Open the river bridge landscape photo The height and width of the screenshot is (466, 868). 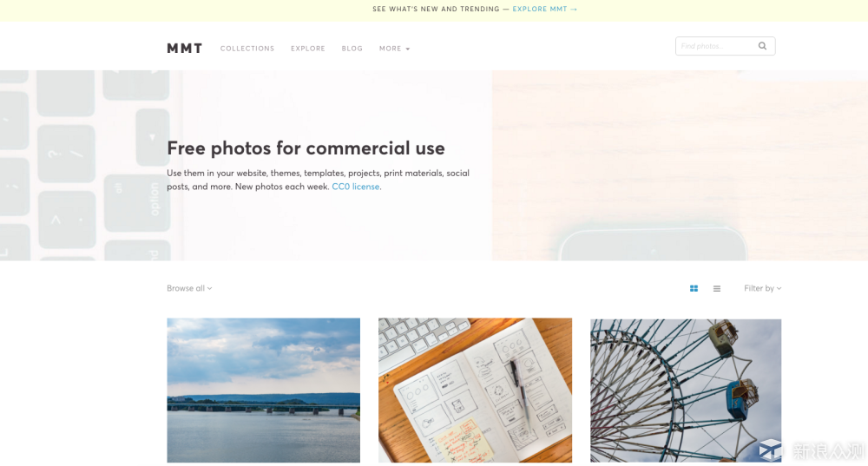pos(264,391)
